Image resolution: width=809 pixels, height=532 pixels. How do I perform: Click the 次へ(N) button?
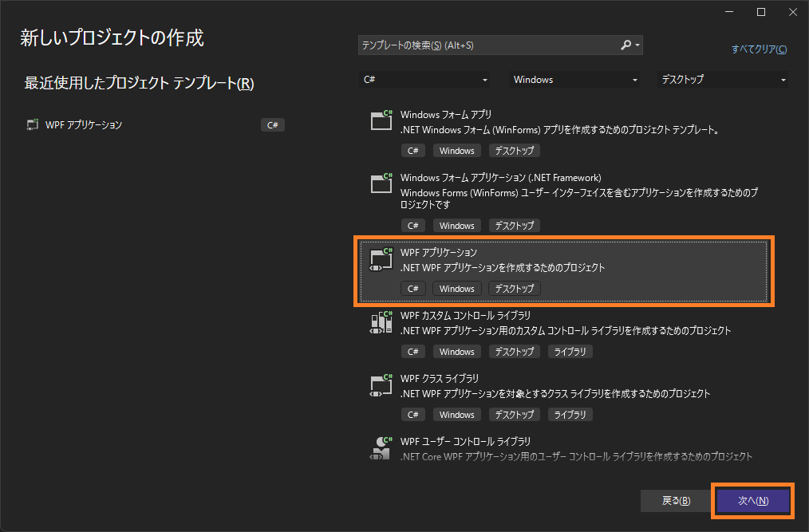[753, 501]
